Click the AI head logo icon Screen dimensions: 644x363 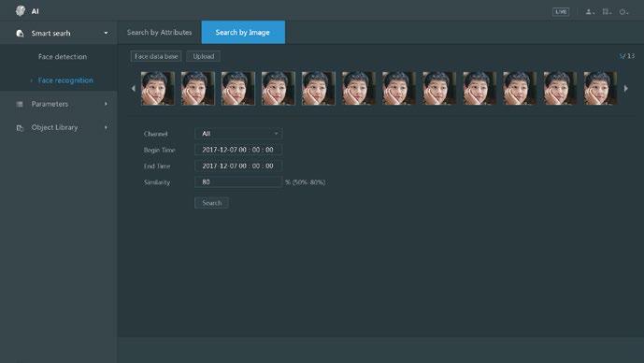(x=21, y=10)
